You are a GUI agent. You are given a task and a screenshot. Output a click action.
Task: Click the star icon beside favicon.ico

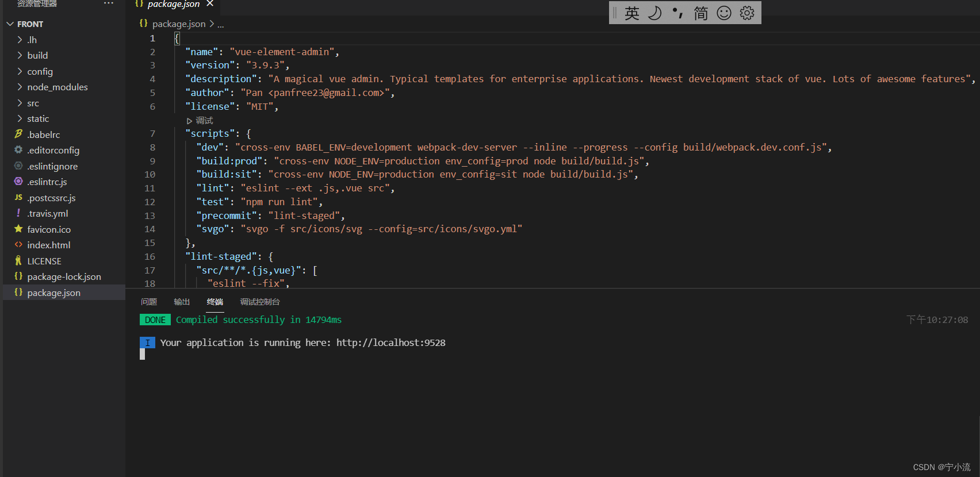tap(18, 229)
